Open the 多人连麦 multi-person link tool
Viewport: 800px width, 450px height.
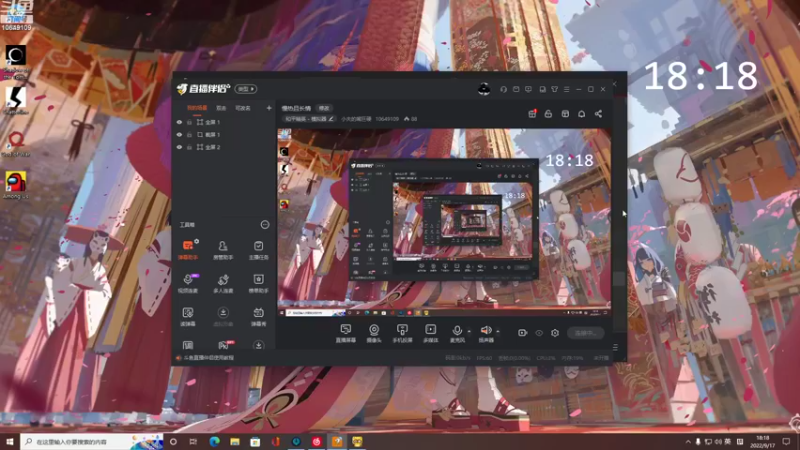(223, 283)
